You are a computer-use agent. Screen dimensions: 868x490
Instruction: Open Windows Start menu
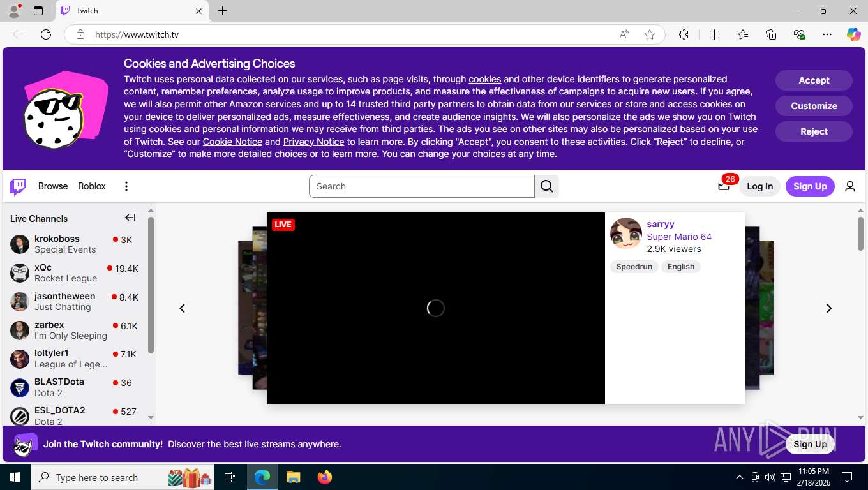pos(15,477)
